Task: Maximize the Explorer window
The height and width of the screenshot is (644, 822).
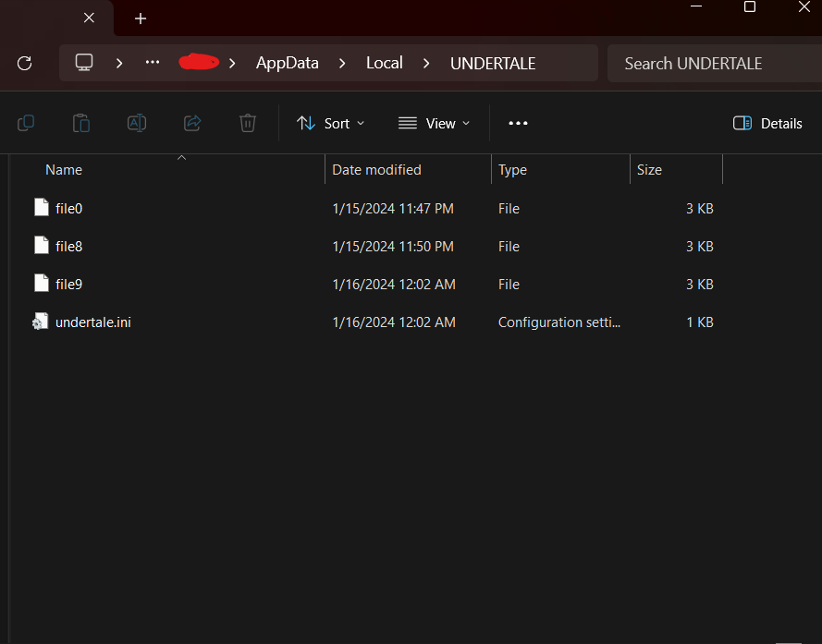Action: [750, 6]
